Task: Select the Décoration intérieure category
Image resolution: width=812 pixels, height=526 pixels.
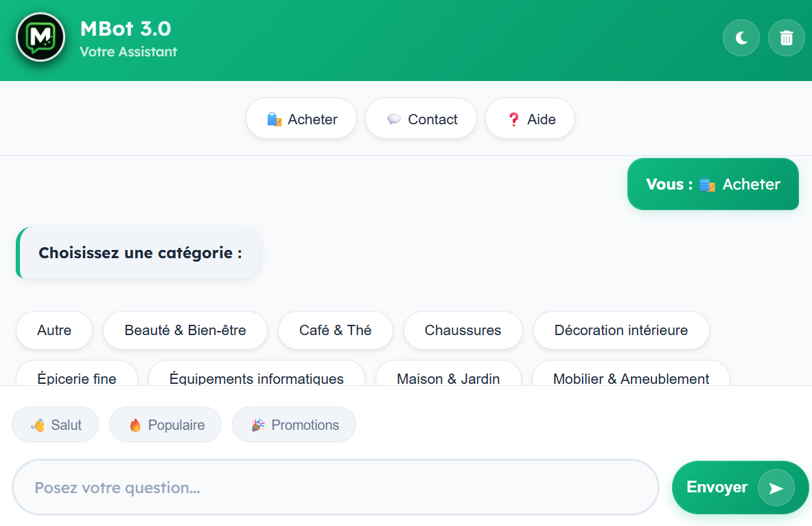Action: click(620, 330)
